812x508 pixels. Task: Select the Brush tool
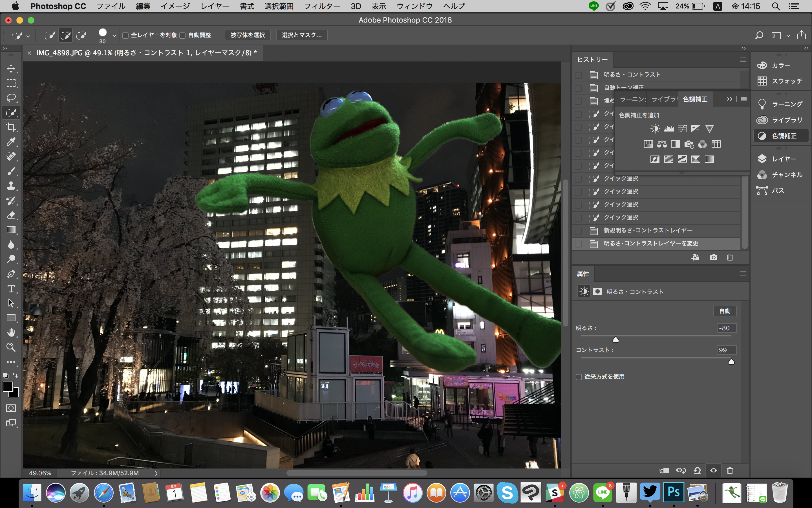point(11,171)
